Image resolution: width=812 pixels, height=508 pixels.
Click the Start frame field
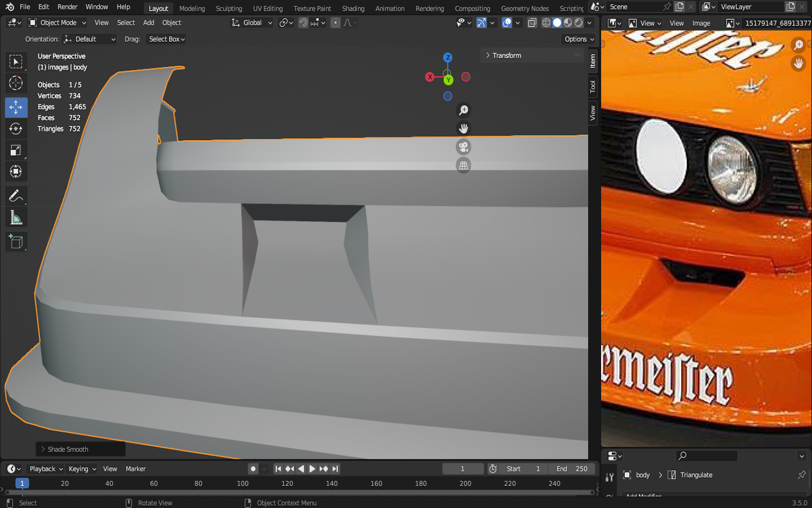coord(524,468)
